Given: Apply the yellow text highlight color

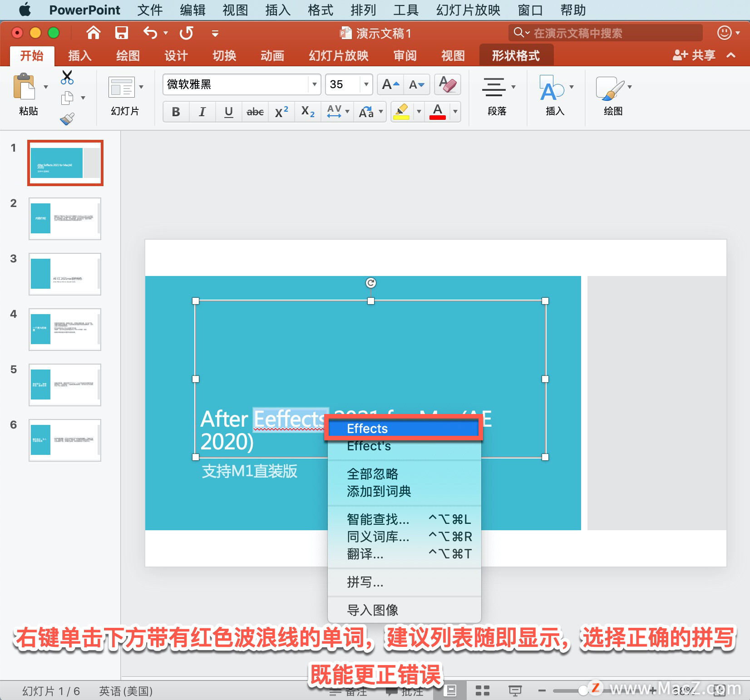Looking at the screenshot, I should point(401,112).
